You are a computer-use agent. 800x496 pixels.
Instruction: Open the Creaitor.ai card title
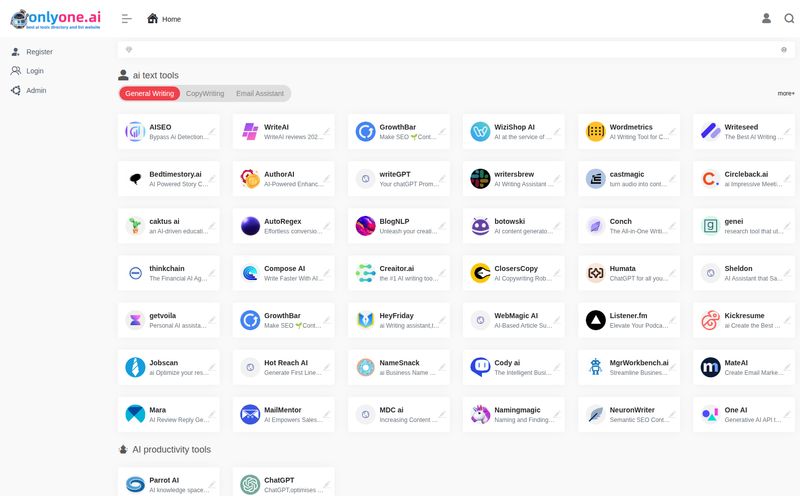point(396,268)
